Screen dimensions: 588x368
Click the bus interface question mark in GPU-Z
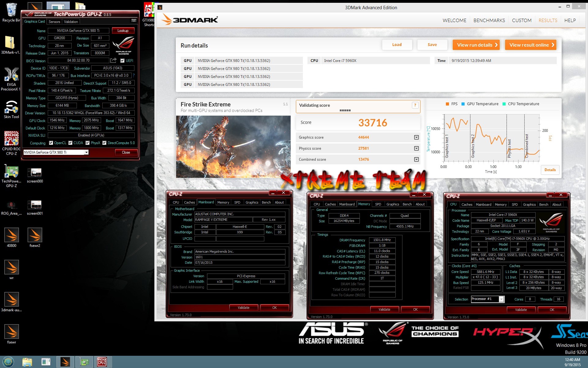click(134, 75)
